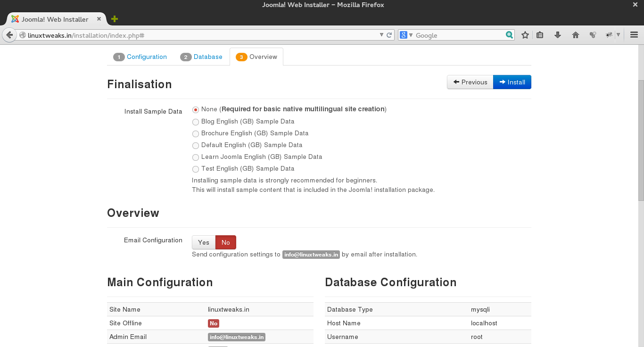Set Email Configuration to Yes

204,242
